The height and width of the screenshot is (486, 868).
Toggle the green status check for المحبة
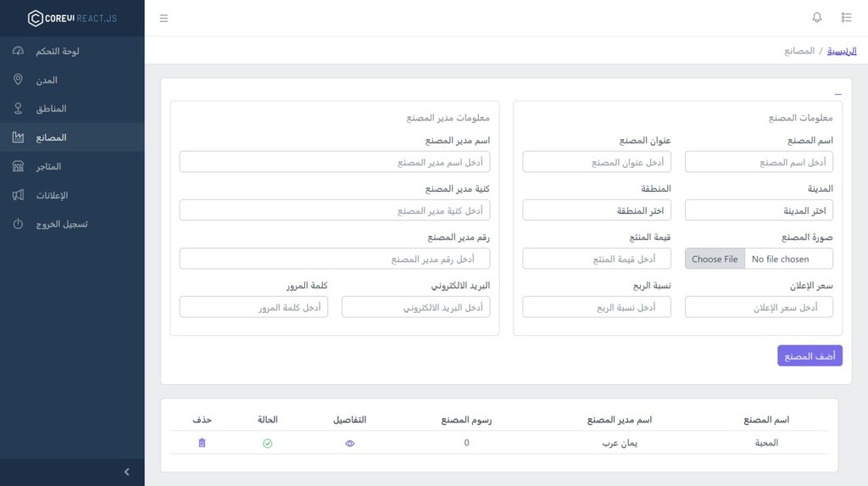tap(267, 444)
